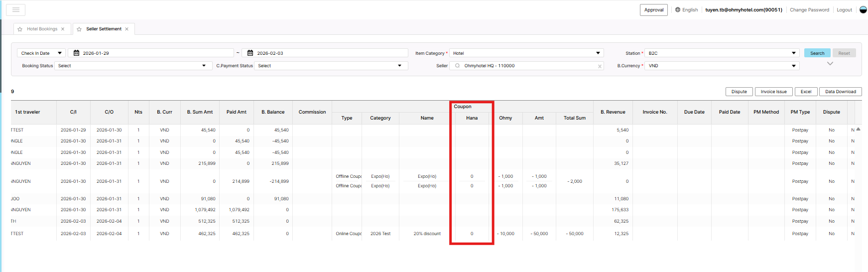
Task: Open the hamburger menu icon
Action: pyautogui.click(x=15, y=10)
